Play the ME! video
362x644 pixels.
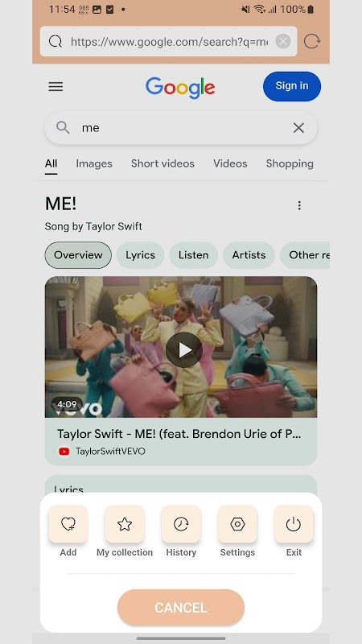pyautogui.click(x=184, y=350)
